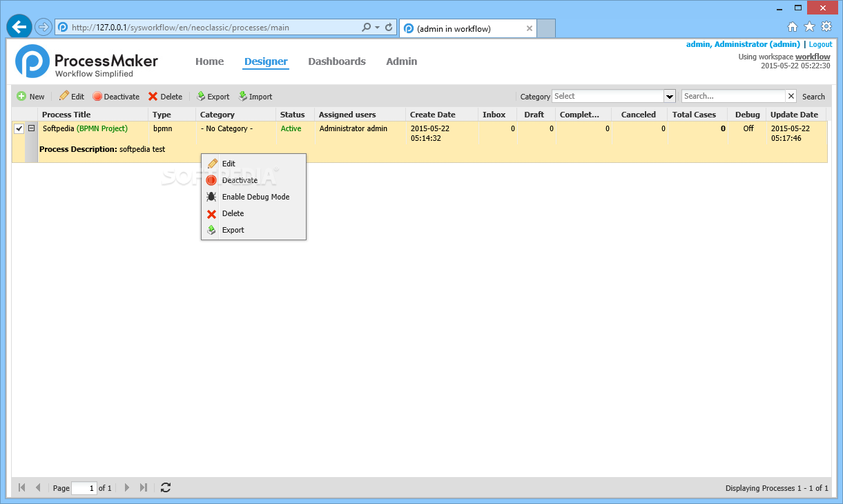Click Deactivate in the toolbar
The image size is (843, 504).
tap(116, 97)
